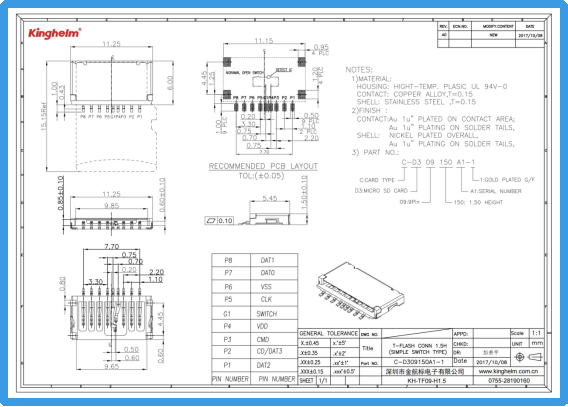Click the KH-TF09-H1.5 model cell

427,381
